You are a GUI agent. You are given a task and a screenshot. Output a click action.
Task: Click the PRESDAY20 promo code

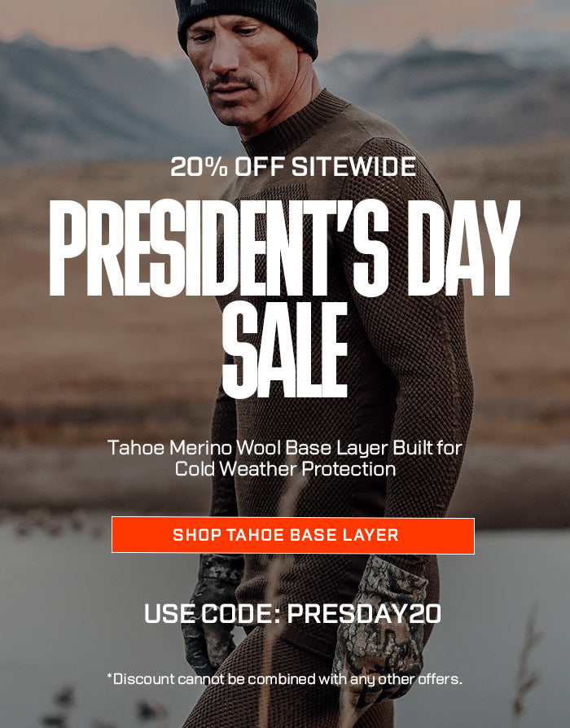pyautogui.click(x=364, y=614)
